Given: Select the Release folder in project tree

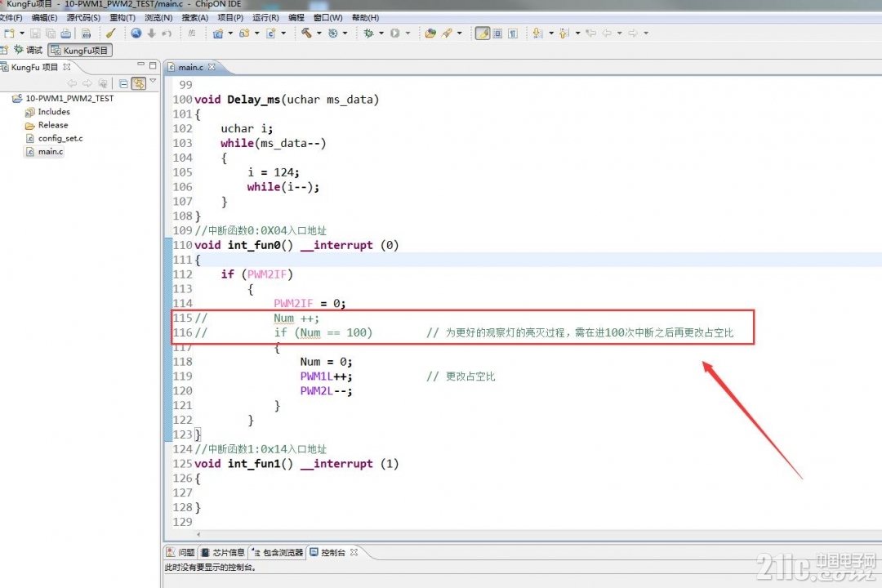Looking at the screenshot, I should pyautogui.click(x=47, y=126).
